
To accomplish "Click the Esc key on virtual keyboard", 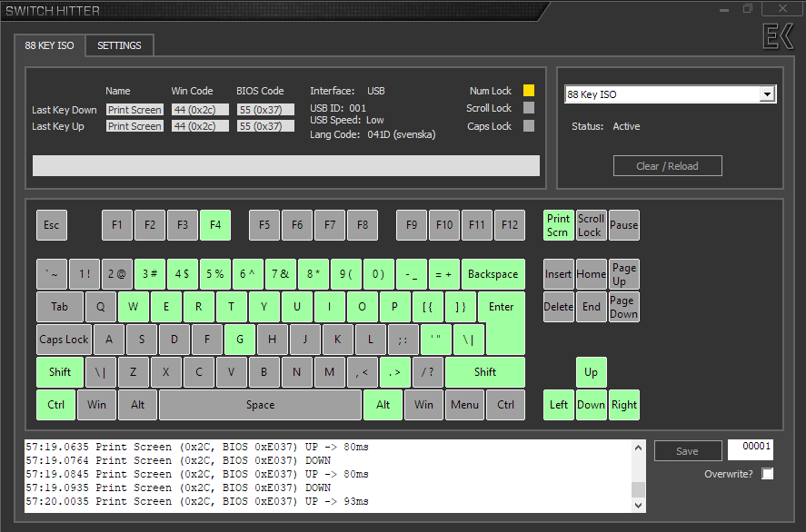I will (x=52, y=225).
